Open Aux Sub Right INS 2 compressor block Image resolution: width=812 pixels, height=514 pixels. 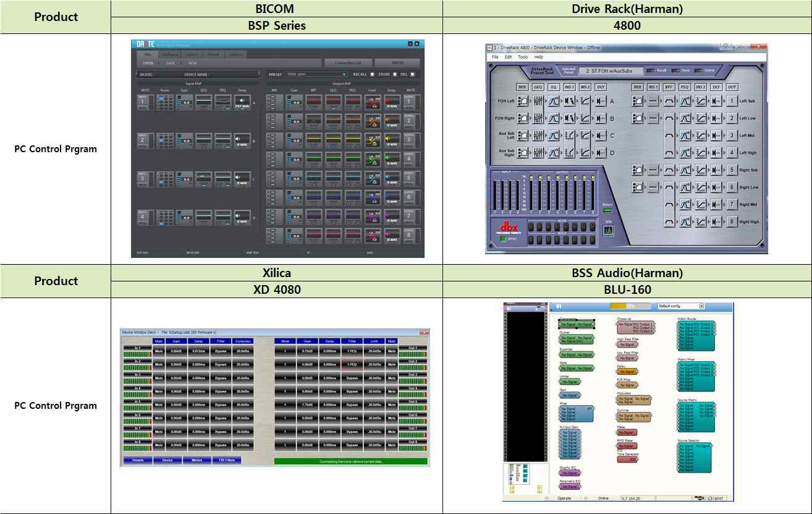tap(585, 153)
